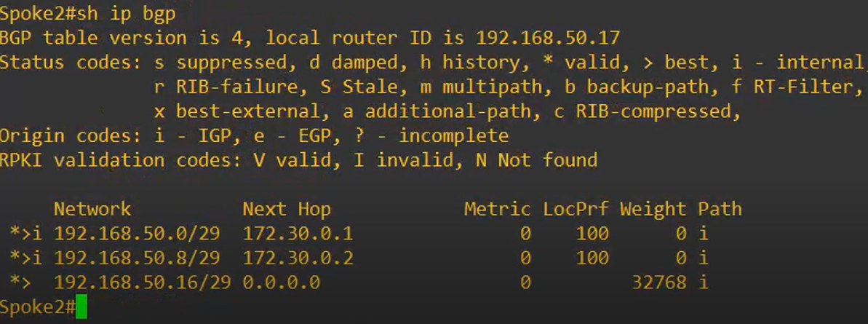Click the Weight column header
The width and height of the screenshot is (868, 324).
pyautogui.click(x=653, y=209)
